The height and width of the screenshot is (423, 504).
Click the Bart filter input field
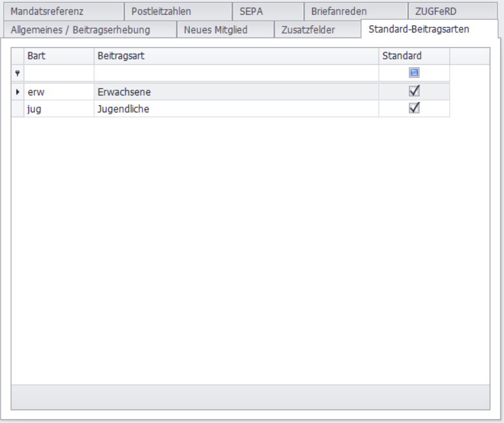tap(58, 74)
